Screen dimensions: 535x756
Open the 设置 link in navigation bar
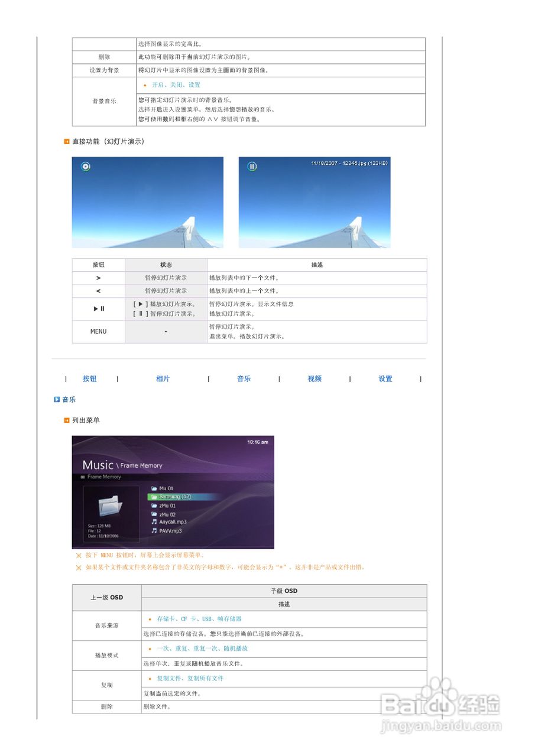(x=384, y=379)
